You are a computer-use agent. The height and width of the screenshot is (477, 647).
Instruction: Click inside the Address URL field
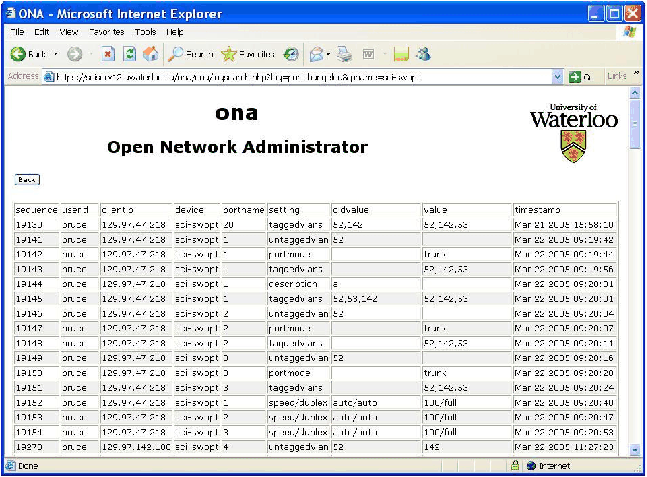pyautogui.click(x=300, y=76)
